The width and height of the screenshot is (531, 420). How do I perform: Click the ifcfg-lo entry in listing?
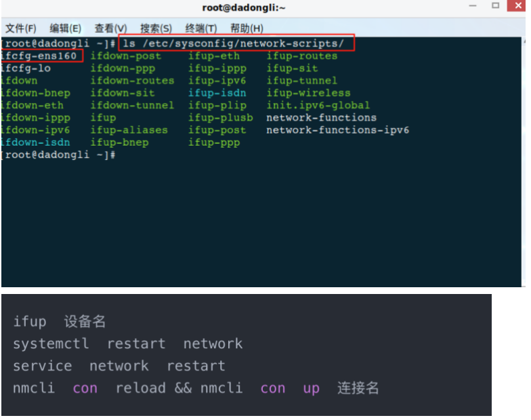point(26,68)
